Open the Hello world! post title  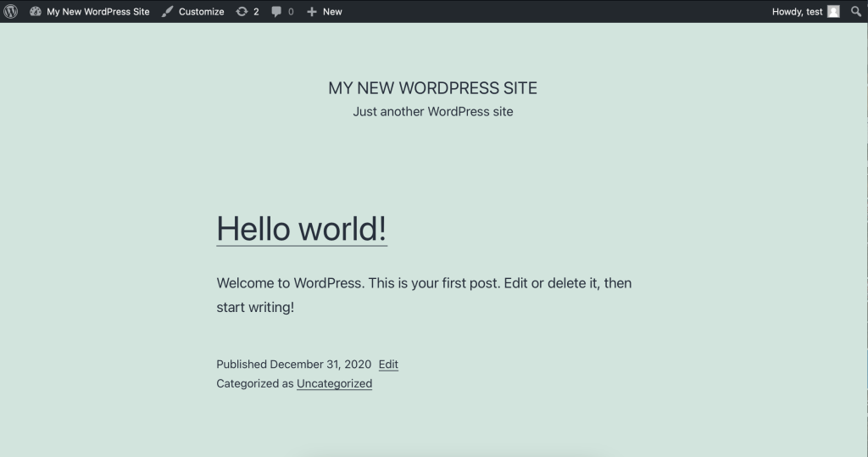(302, 229)
